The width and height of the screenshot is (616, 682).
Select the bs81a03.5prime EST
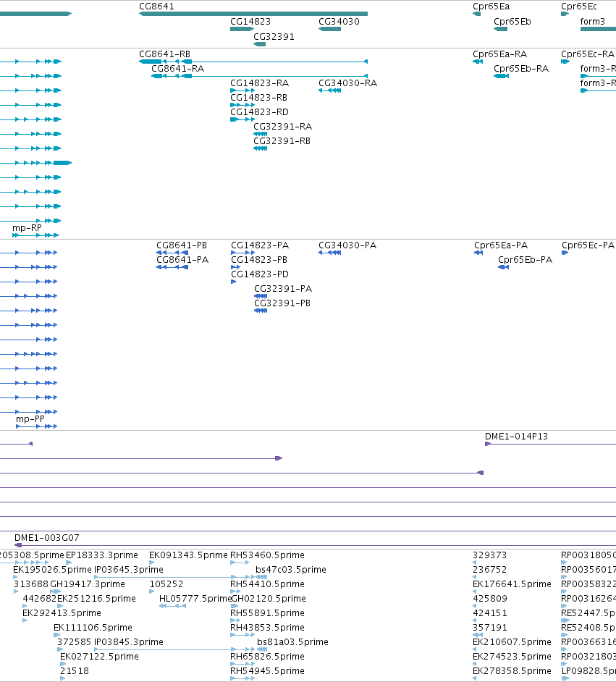[262, 650]
